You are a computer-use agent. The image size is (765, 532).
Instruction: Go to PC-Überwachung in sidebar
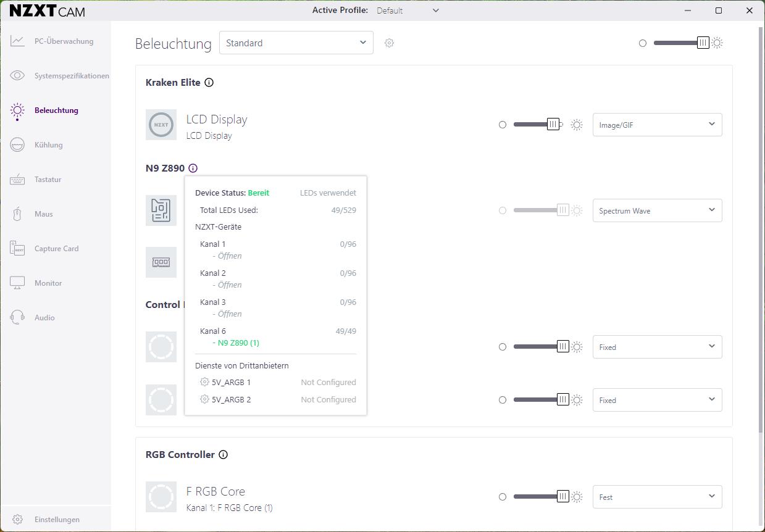pyautogui.click(x=64, y=41)
